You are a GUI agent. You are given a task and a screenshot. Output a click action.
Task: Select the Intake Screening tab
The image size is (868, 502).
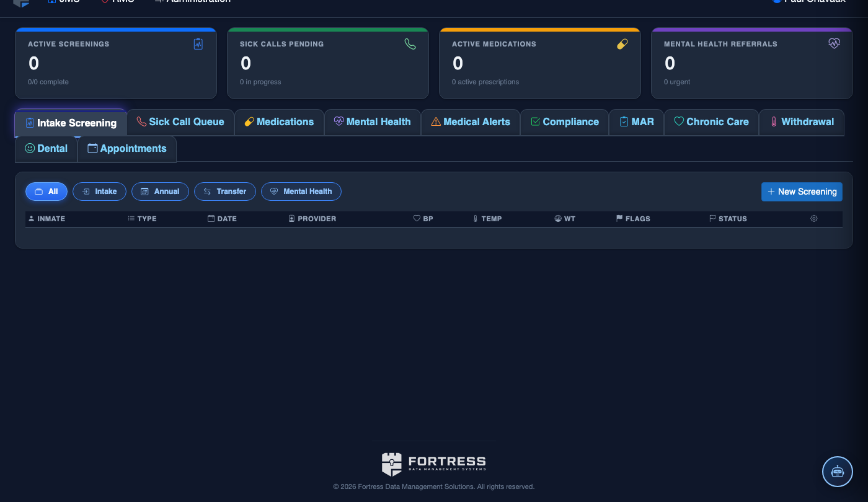click(71, 123)
